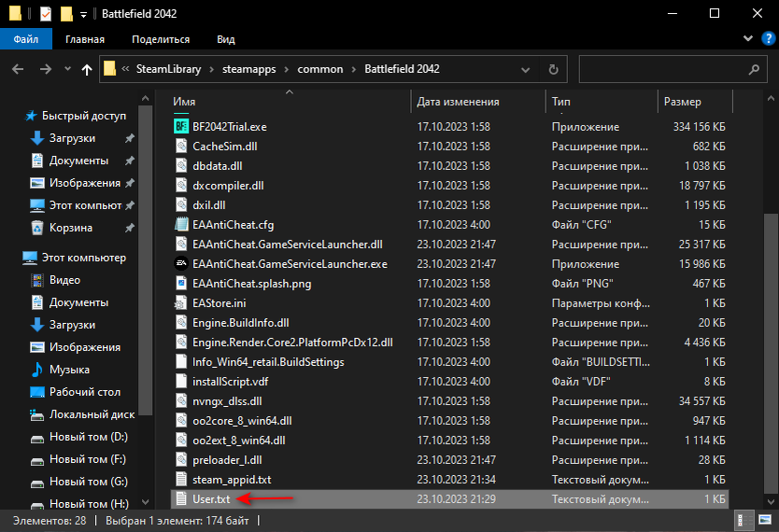
Task: Expand the ribbon chevron
Action: coord(747,38)
